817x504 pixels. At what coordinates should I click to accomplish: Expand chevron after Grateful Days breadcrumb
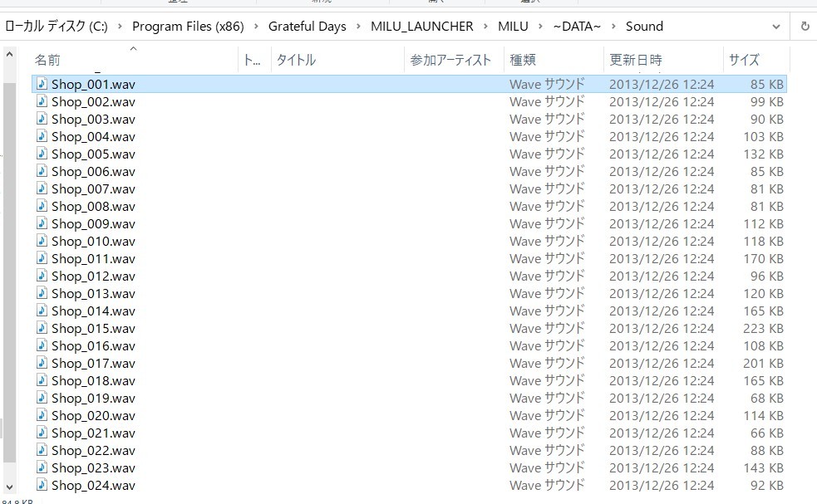point(358,26)
